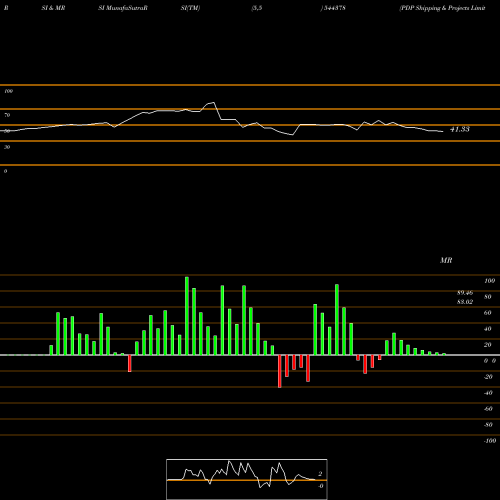Click the MR axis label -100
This screenshot has height=500, width=500.
click(x=490, y=441)
